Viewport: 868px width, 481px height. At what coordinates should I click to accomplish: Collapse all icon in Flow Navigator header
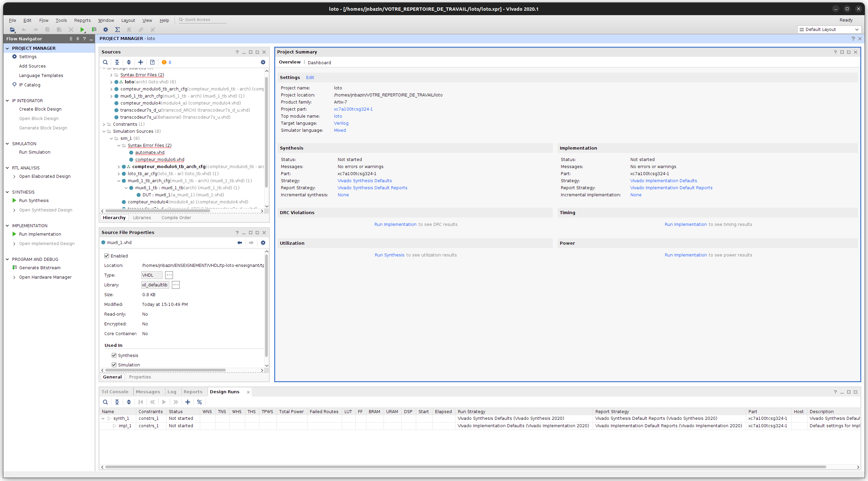71,39
